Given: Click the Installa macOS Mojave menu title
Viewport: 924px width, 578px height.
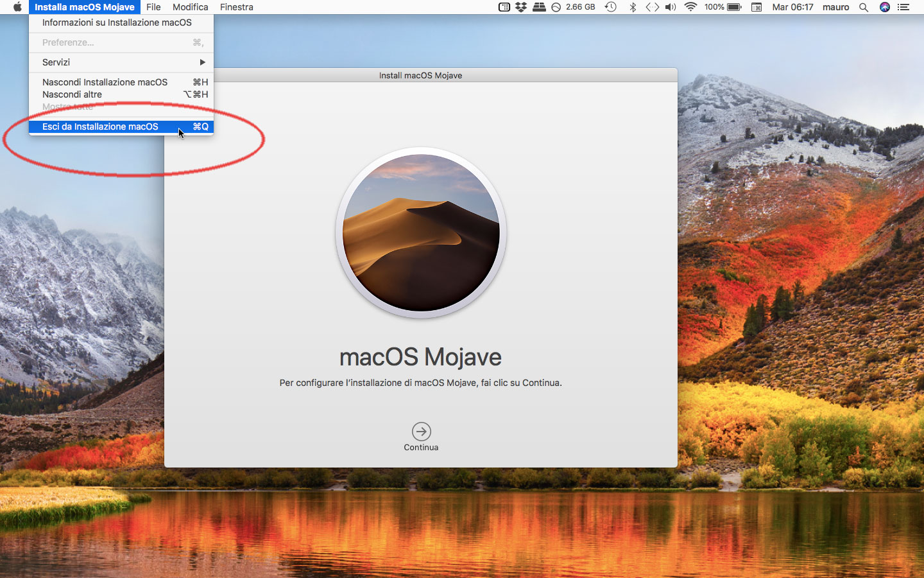Looking at the screenshot, I should pyautogui.click(x=85, y=7).
